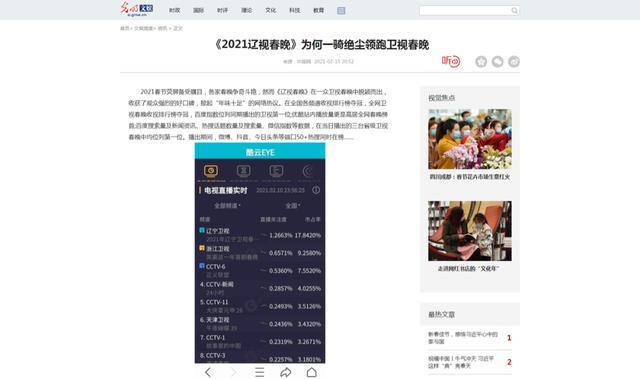Tap the forward arrow in bottom bar

tap(234, 372)
